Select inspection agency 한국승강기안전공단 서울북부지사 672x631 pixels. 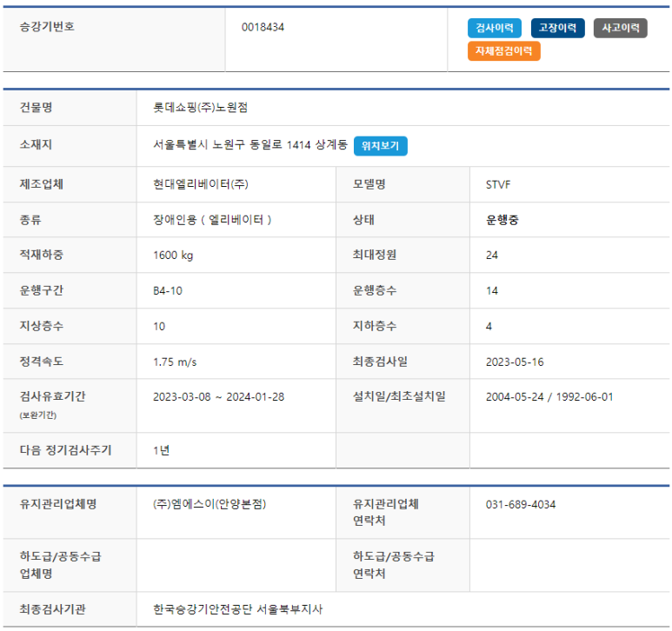(x=238, y=609)
